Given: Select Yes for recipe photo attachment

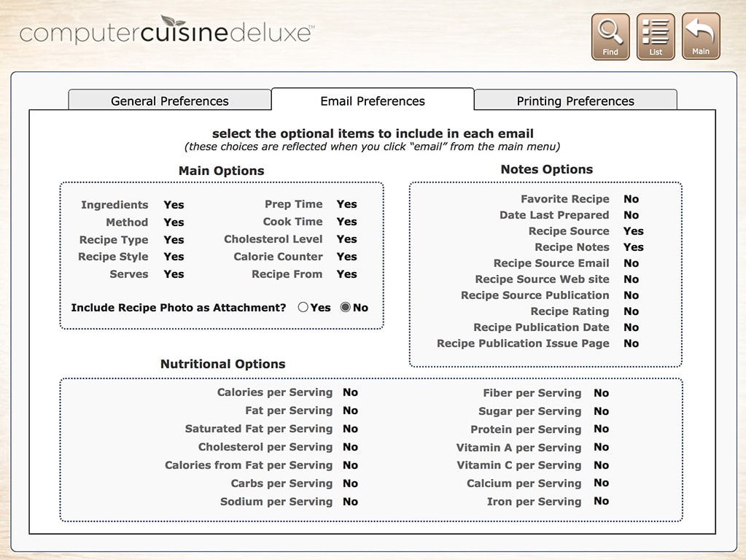Looking at the screenshot, I should click(x=303, y=308).
